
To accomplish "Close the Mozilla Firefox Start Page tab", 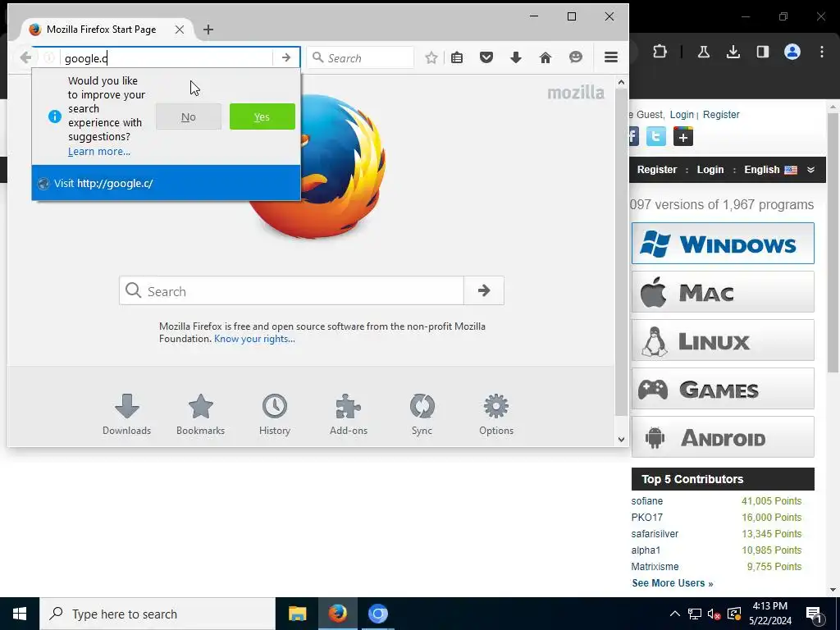I will tap(180, 30).
